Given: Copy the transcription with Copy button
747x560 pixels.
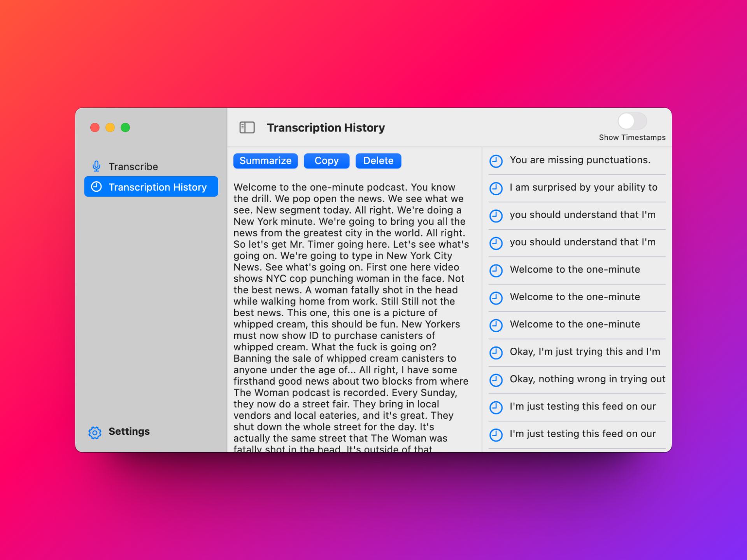Looking at the screenshot, I should pyautogui.click(x=326, y=161).
